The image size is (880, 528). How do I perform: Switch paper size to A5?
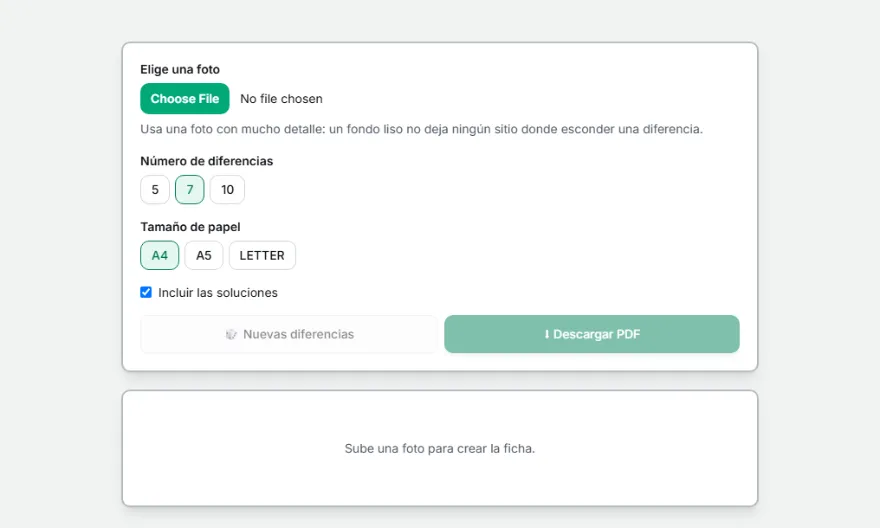(204, 255)
